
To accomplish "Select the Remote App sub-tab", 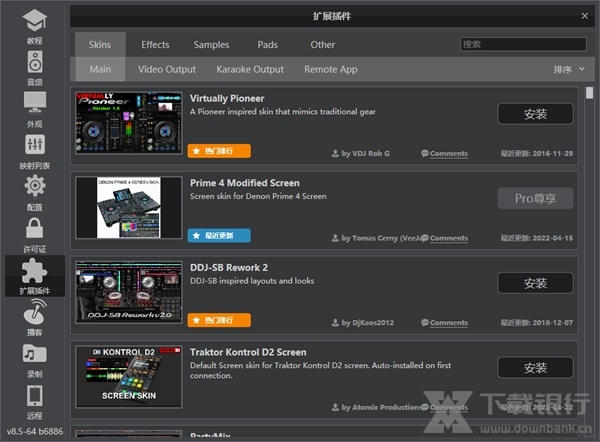I will click(331, 69).
